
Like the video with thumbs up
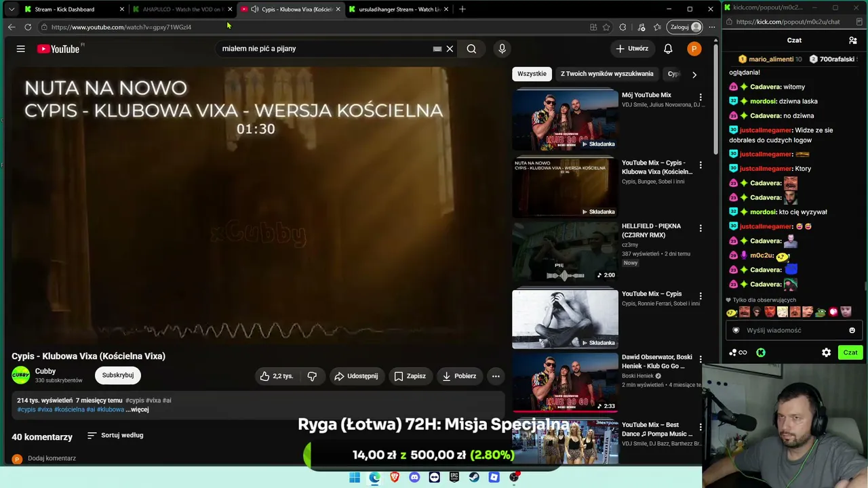(277, 376)
